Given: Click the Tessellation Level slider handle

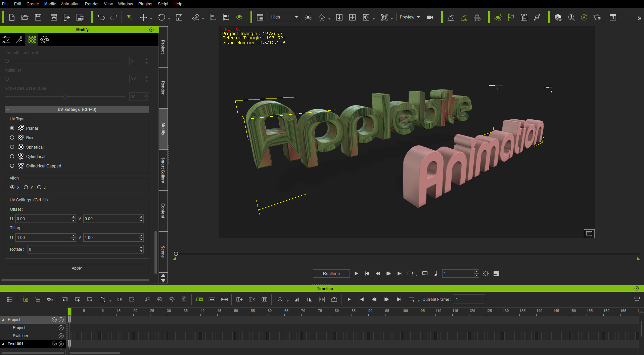Looking at the screenshot, I should coord(7,61).
